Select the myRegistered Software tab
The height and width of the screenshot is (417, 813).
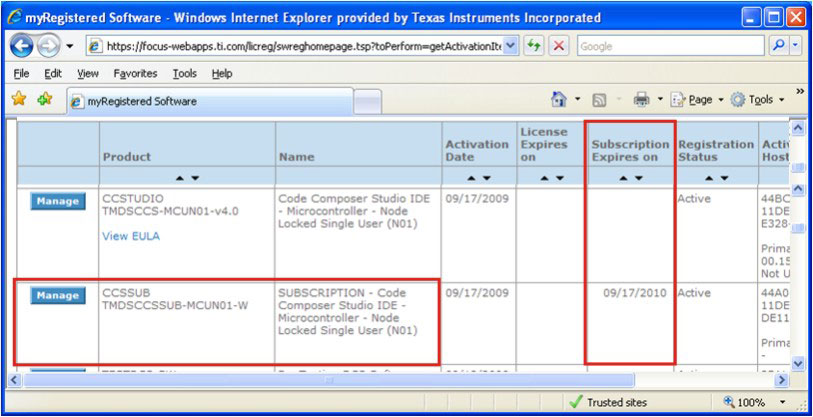tap(208, 101)
